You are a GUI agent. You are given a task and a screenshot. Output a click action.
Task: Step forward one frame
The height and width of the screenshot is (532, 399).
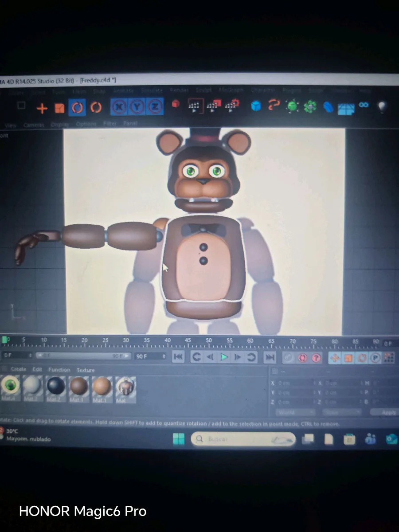pyautogui.click(x=238, y=357)
